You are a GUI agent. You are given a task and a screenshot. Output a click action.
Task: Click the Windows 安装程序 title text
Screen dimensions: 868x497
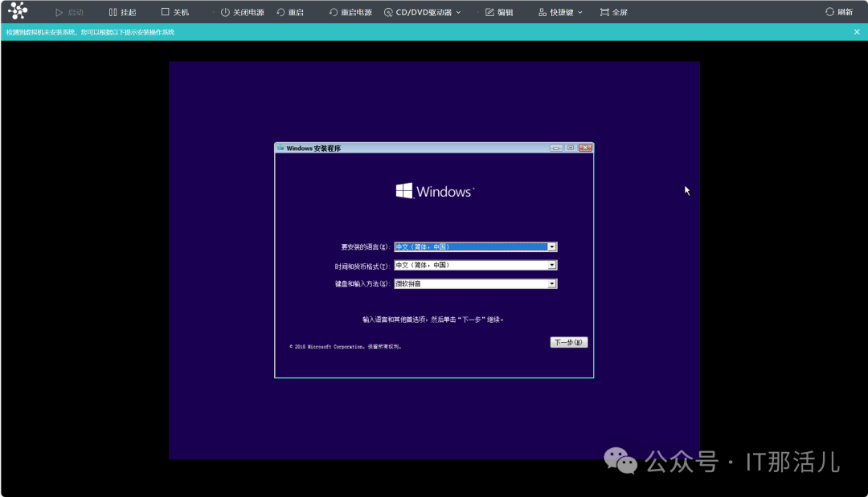[313, 149]
